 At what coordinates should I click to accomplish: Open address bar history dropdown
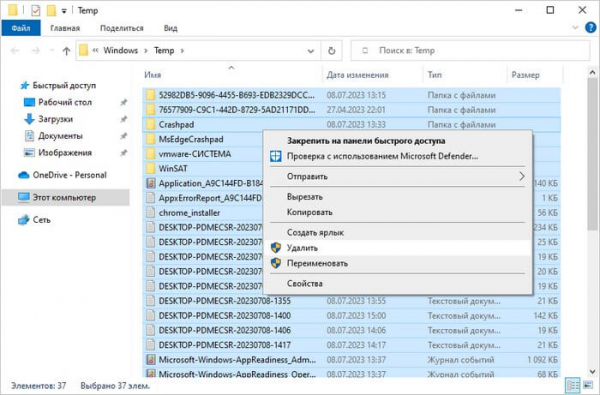pos(311,51)
